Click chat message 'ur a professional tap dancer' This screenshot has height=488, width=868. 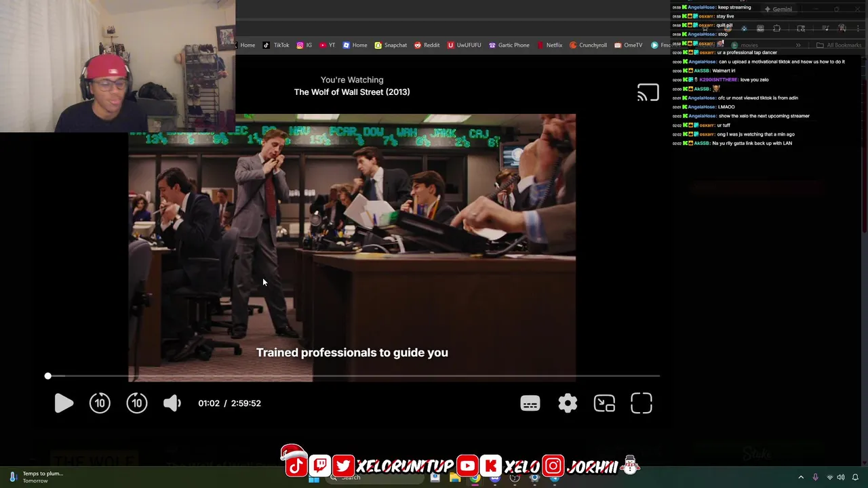[x=747, y=52]
